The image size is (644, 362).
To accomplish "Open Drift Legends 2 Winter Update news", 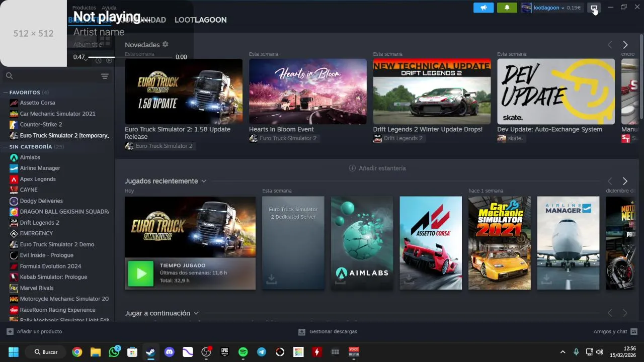I will (432, 92).
